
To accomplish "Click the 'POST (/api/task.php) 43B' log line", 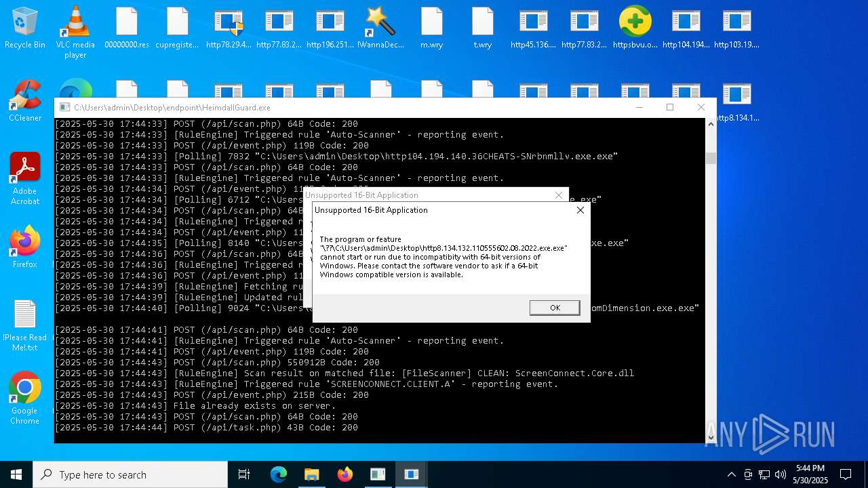I will click(x=206, y=427).
